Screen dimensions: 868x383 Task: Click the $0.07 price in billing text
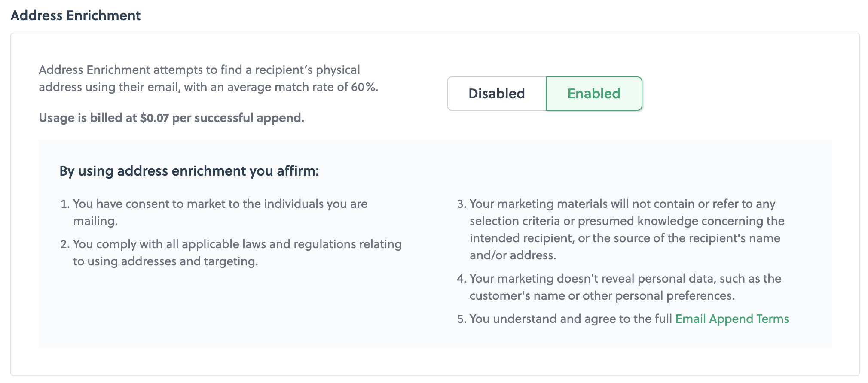click(154, 118)
